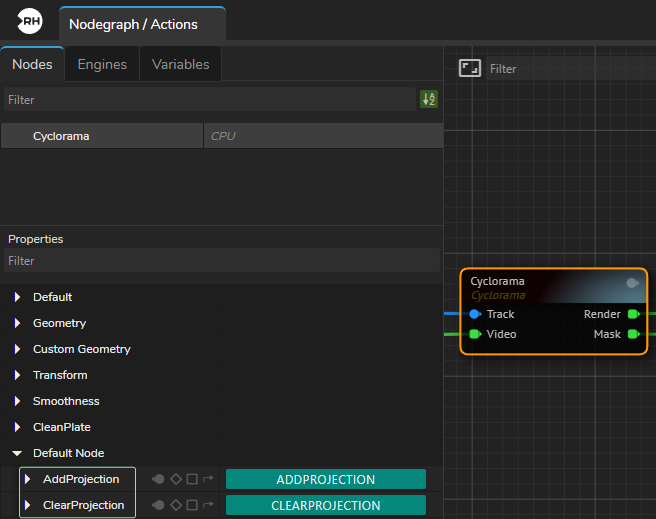This screenshot has height=519, width=656.
Task: Click the Render output pin on Cyclorama node
Action: pyautogui.click(x=633, y=314)
